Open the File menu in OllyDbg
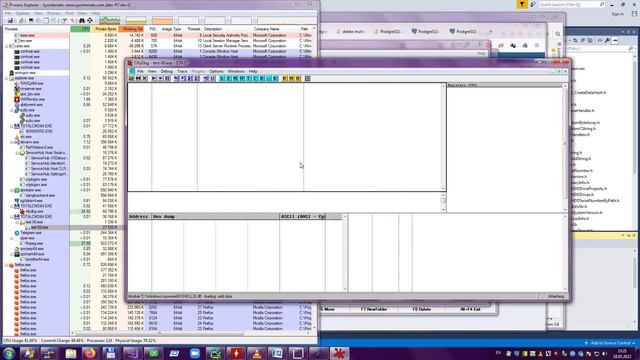This screenshot has width=640, height=360. pyautogui.click(x=140, y=71)
